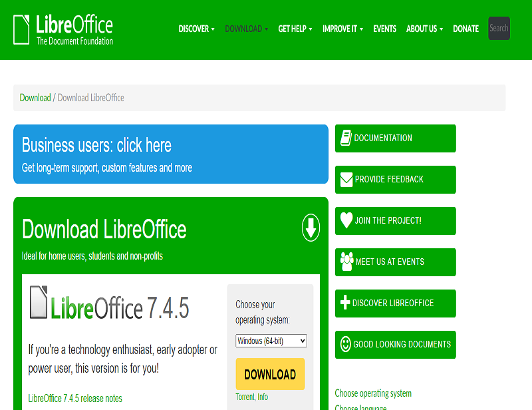The height and width of the screenshot is (410, 532).
Task: Click the LibreOffice document logo icon in header
Action: point(21,29)
